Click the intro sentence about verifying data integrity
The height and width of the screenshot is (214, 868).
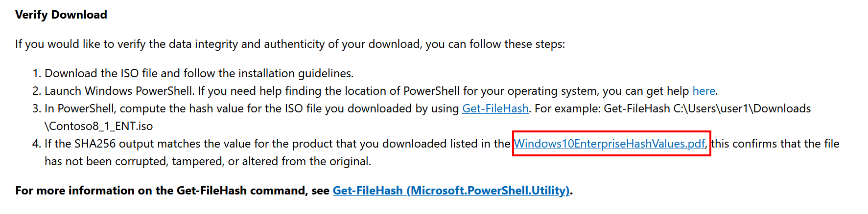tap(290, 44)
